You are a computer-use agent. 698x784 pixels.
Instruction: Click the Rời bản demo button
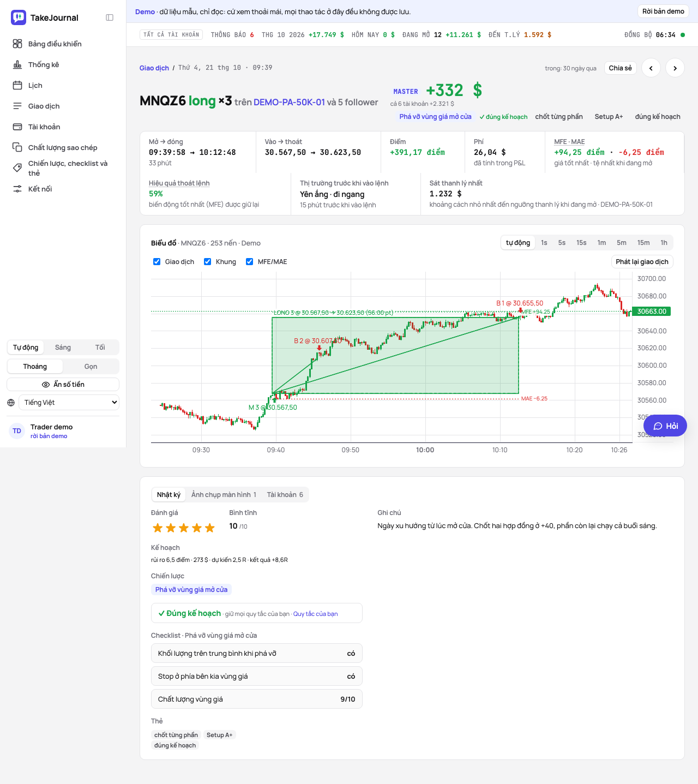click(x=663, y=11)
